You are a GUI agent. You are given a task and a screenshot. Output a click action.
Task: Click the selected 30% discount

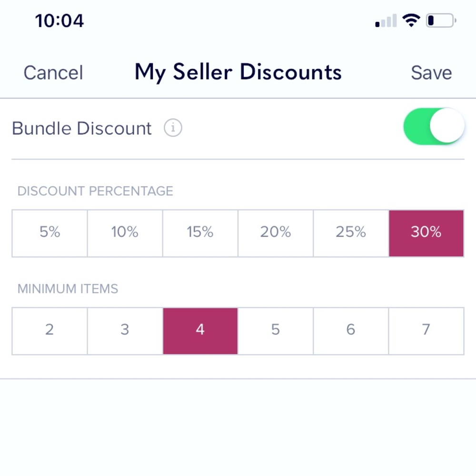point(426,233)
